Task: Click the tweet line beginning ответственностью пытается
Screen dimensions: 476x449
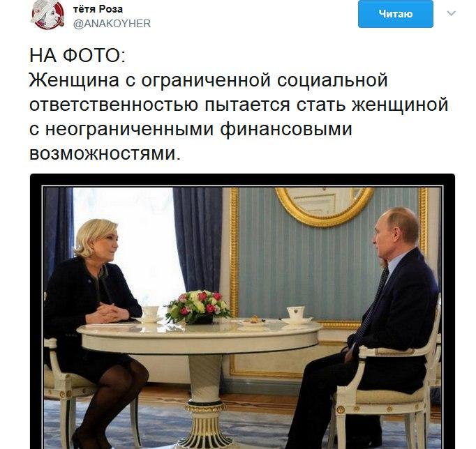Action: point(239,105)
